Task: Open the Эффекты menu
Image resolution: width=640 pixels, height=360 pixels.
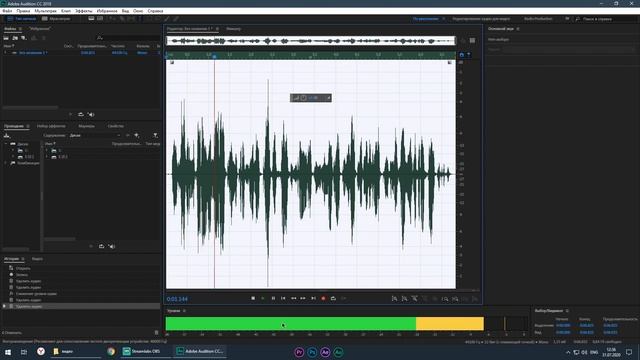Action: [84, 11]
